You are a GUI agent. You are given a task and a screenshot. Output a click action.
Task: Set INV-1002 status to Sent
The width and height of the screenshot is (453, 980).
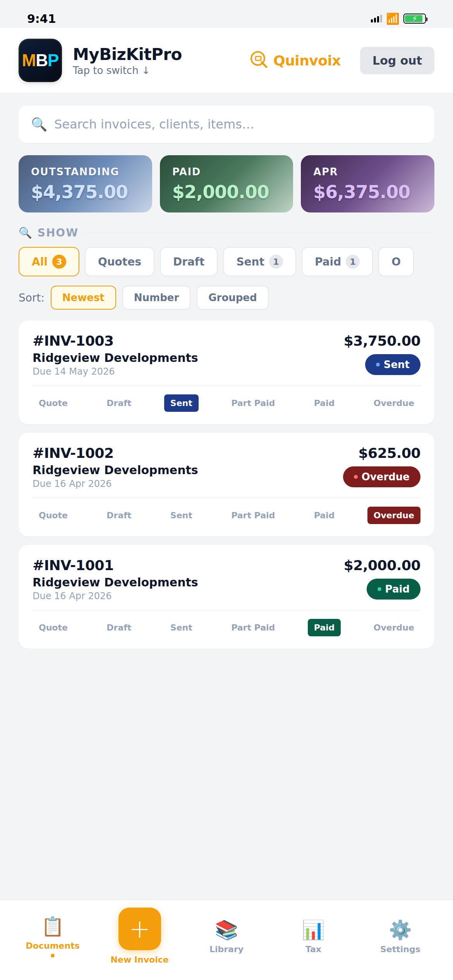point(181,516)
